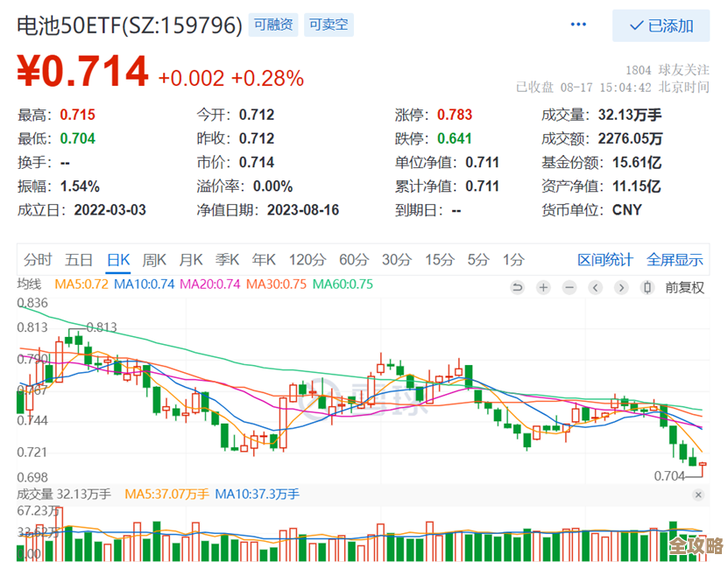This screenshot has height=562, width=728.
Task: Click the checkmark on 已添加 button
Action: (x=636, y=26)
